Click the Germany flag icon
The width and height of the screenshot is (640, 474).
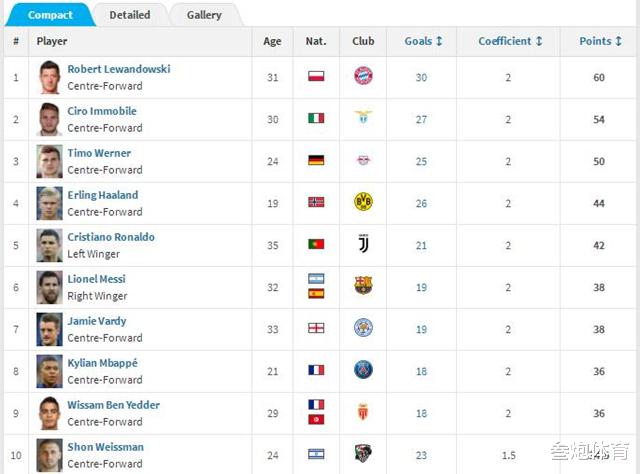[x=316, y=160]
